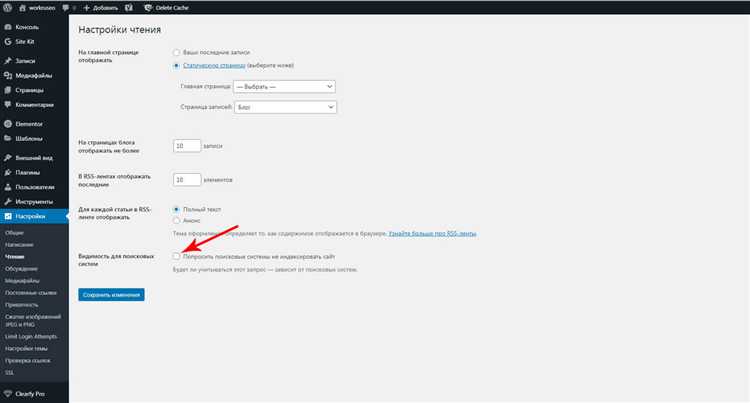Follow 'Узнайте больше про RSS-ленты' link
750x403 pixels.
point(432,234)
